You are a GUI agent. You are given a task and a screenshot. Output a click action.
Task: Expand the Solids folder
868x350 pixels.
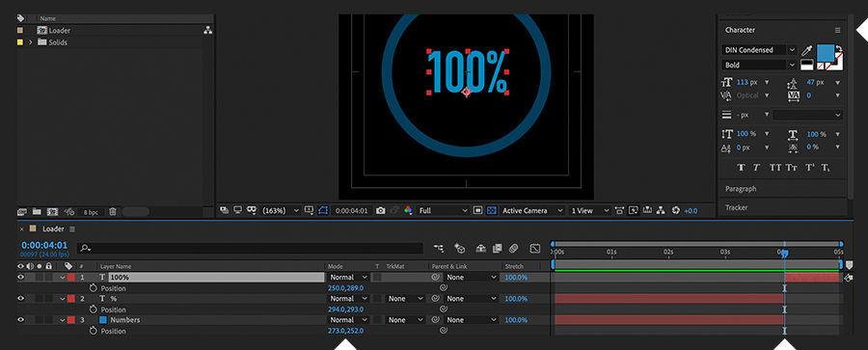[x=31, y=42]
